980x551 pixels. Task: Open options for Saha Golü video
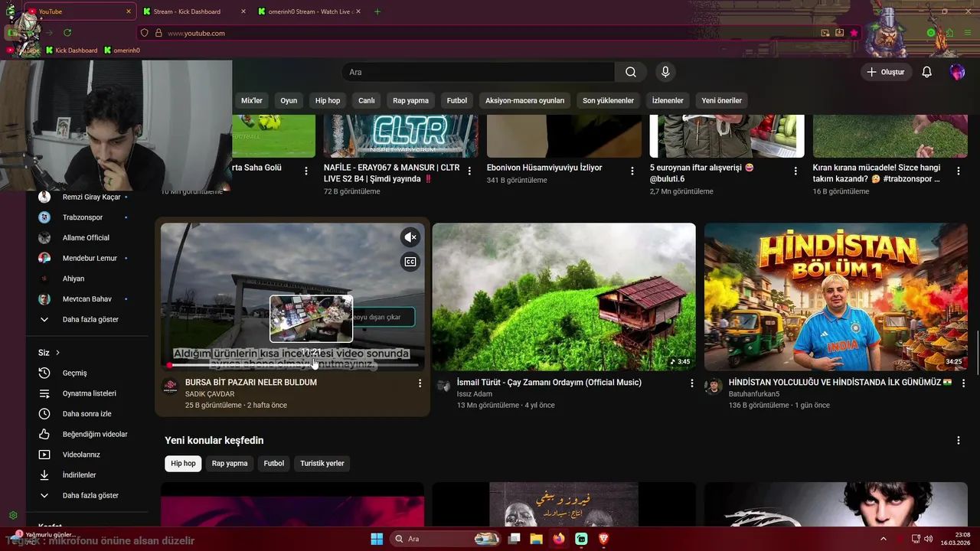306,171
